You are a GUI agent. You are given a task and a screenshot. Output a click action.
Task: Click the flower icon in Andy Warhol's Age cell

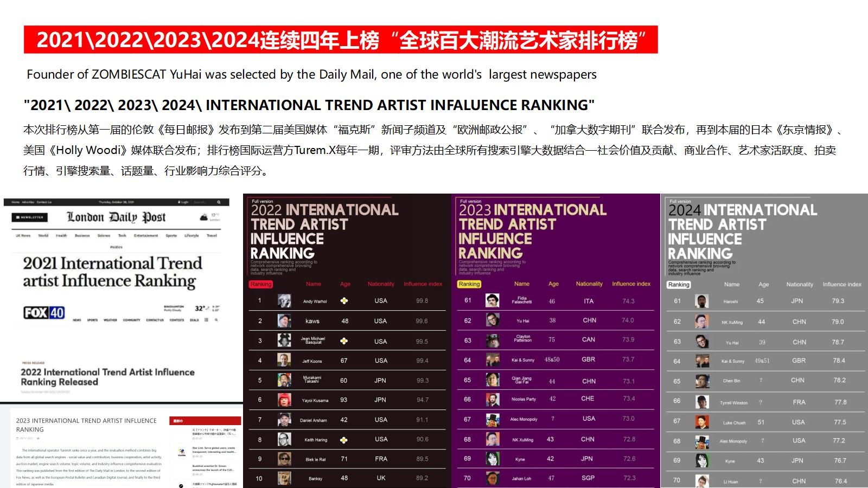coord(344,301)
